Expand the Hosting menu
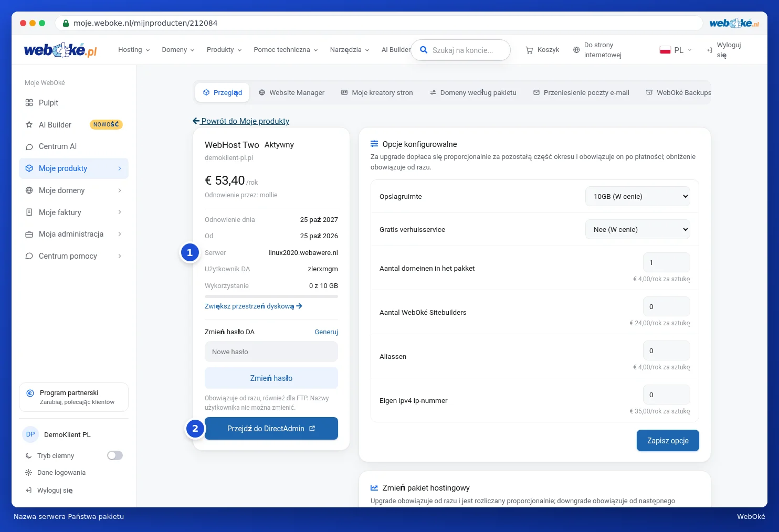Viewport: 779px width, 532px height. pyautogui.click(x=134, y=50)
